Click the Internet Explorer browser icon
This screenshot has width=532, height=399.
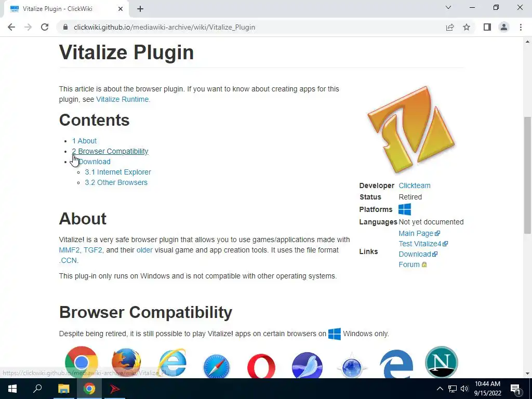[x=172, y=363]
